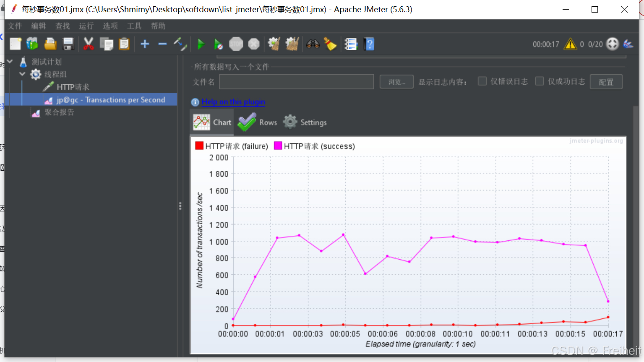The width and height of the screenshot is (644, 362).
Task: Click the Help question mark icon
Action: click(x=369, y=44)
